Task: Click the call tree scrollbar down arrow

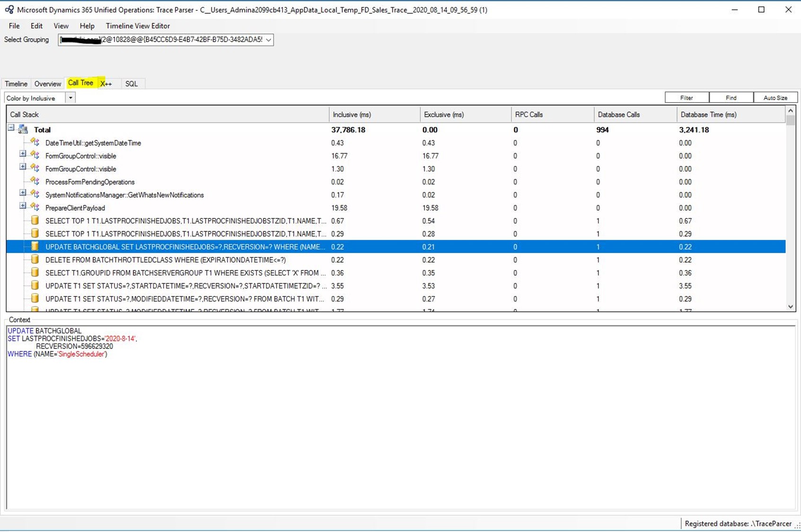Action: pyautogui.click(x=791, y=306)
